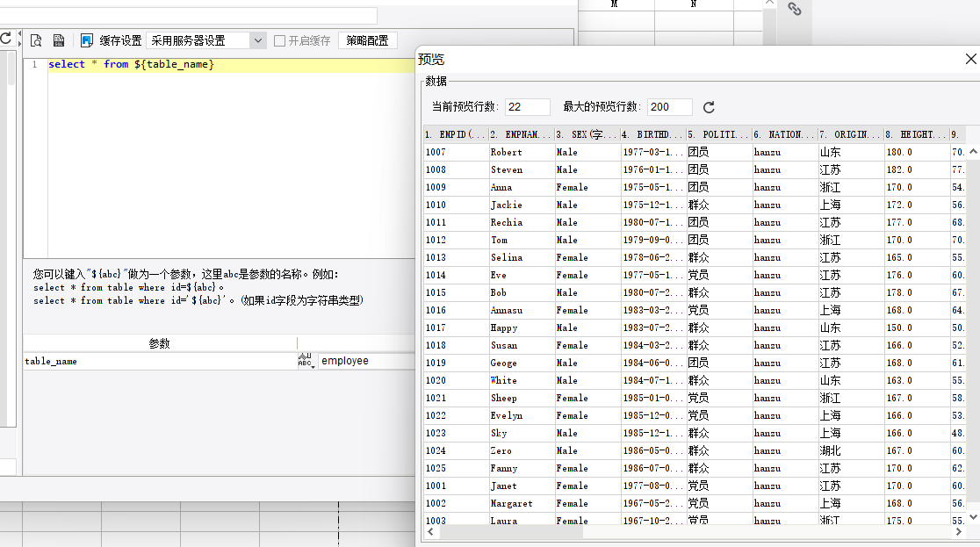
Task: Select the Happy name cell
Action: pos(522,327)
